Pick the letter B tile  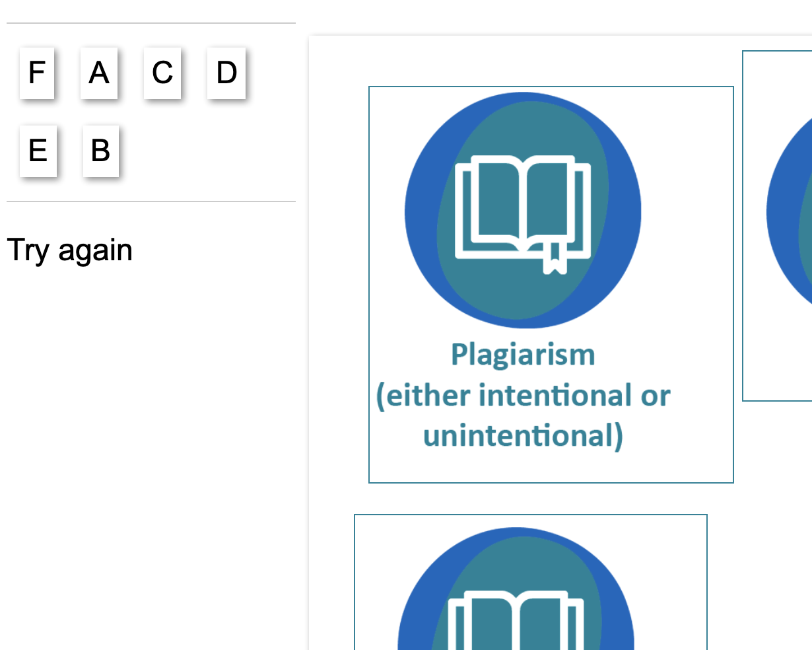100,151
